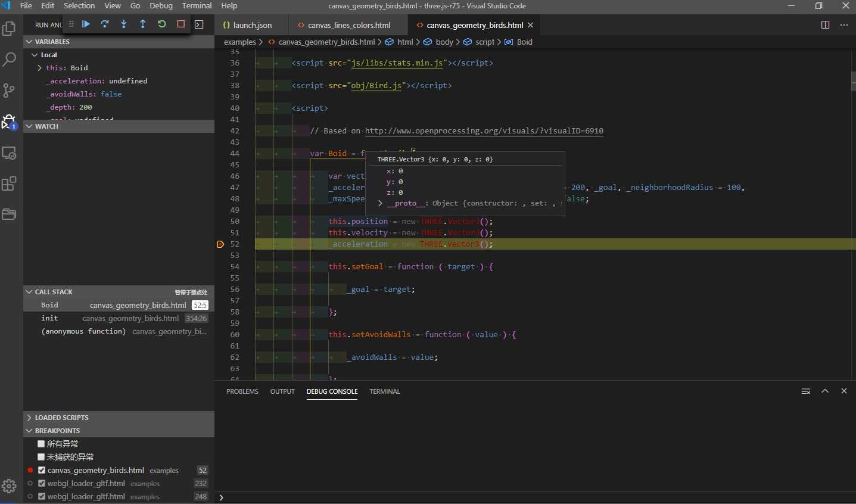The image size is (856, 504).
Task: Switch to the OUTPUT panel tab
Action: [x=282, y=391]
